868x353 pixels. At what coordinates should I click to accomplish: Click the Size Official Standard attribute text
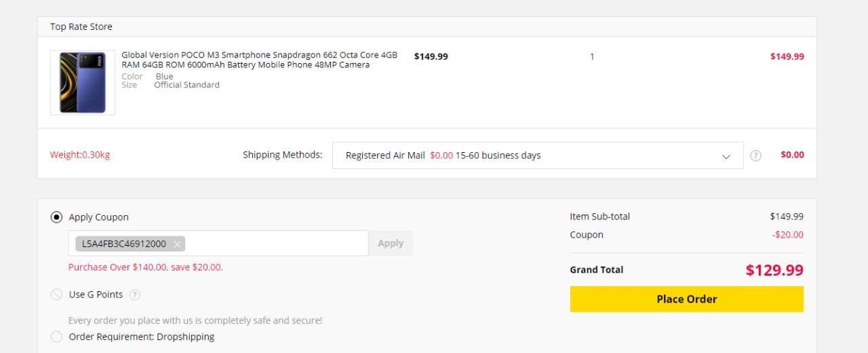171,85
